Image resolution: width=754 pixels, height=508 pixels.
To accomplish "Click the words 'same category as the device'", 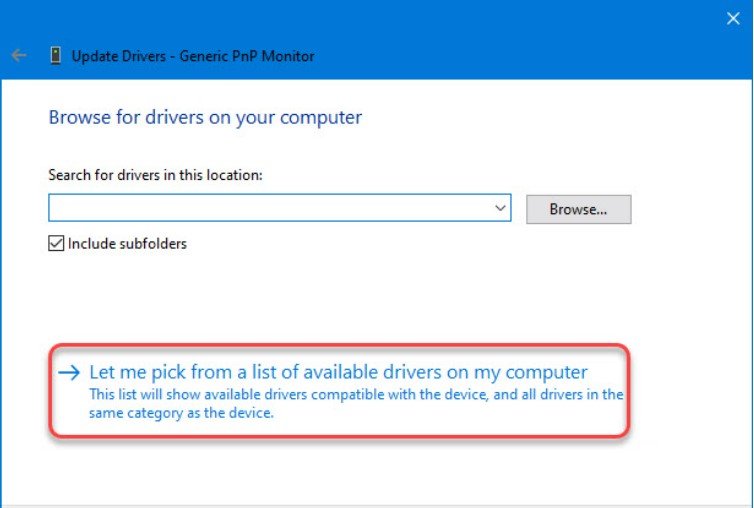I will pyautogui.click(x=181, y=413).
